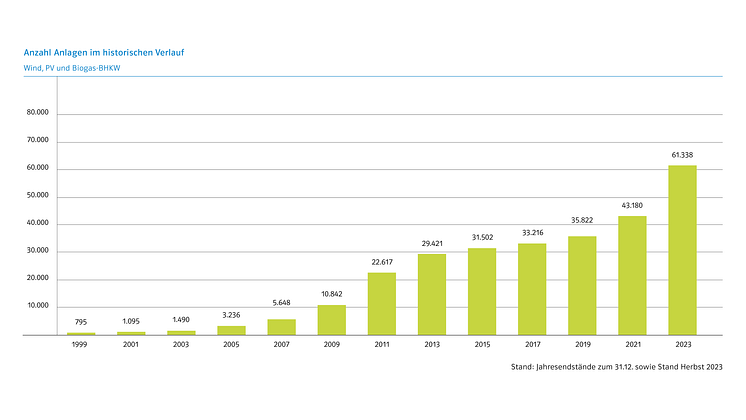This screenshot has width=746, height=420.
Task: Click the subtitle 'Wind, PV und Biogas-BHKW'
Action: [x=72, y=68]
